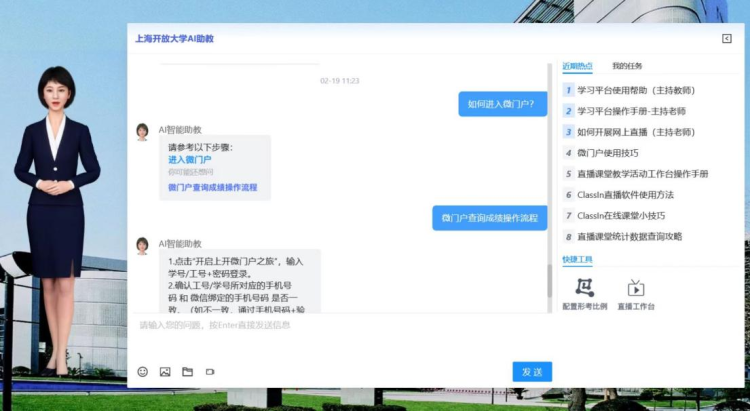Select the 近期热点 tab
The width and height of the screenshot is (750, 411).
577,66
